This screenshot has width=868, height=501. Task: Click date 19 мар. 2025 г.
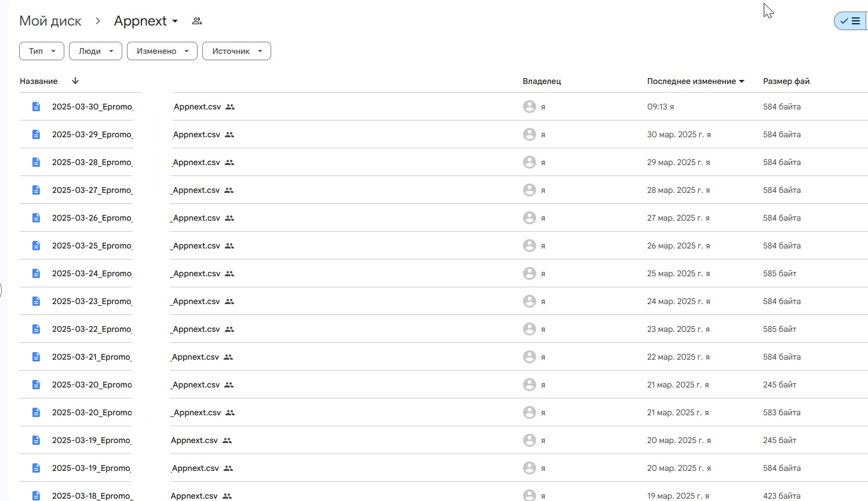(675, 496)
